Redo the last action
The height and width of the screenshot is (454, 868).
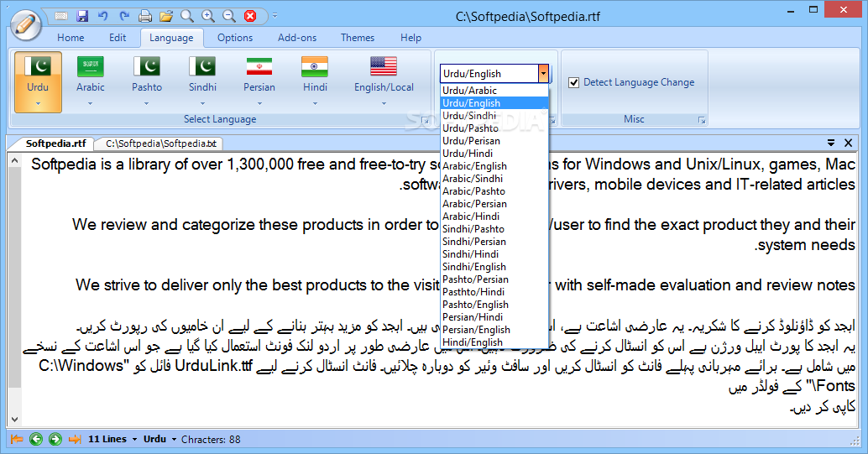pyautogui.click(x=124, y=16)
